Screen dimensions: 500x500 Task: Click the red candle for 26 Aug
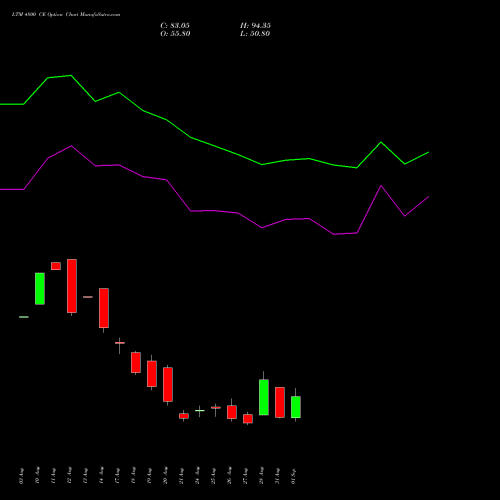[232, 412]
